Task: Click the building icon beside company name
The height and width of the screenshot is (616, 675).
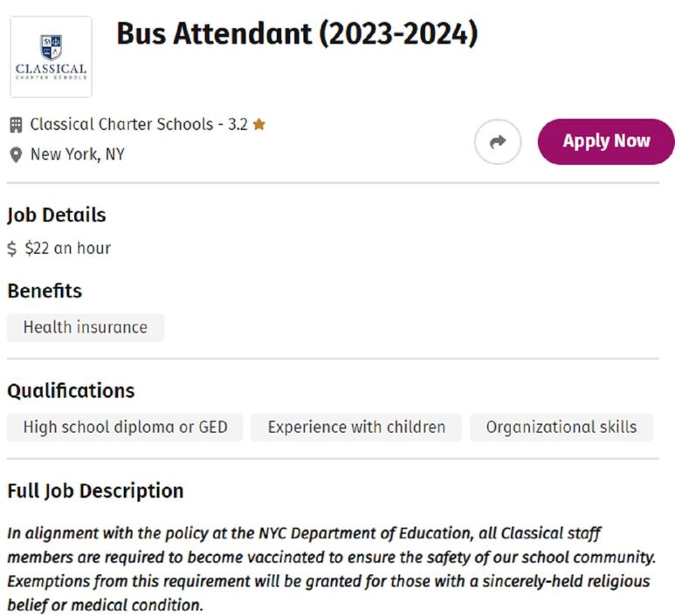Action: (16, 125)
